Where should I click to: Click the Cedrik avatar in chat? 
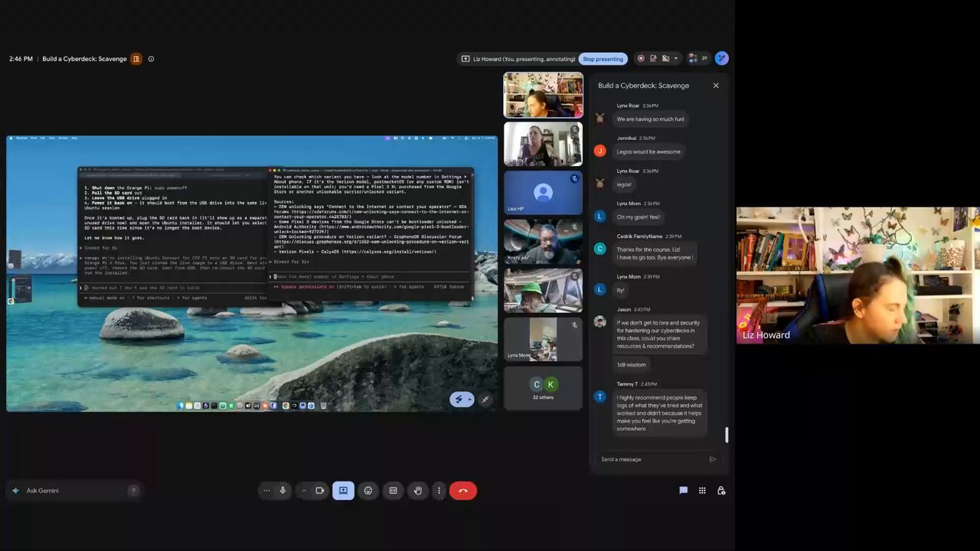click(x=600, y=248)
